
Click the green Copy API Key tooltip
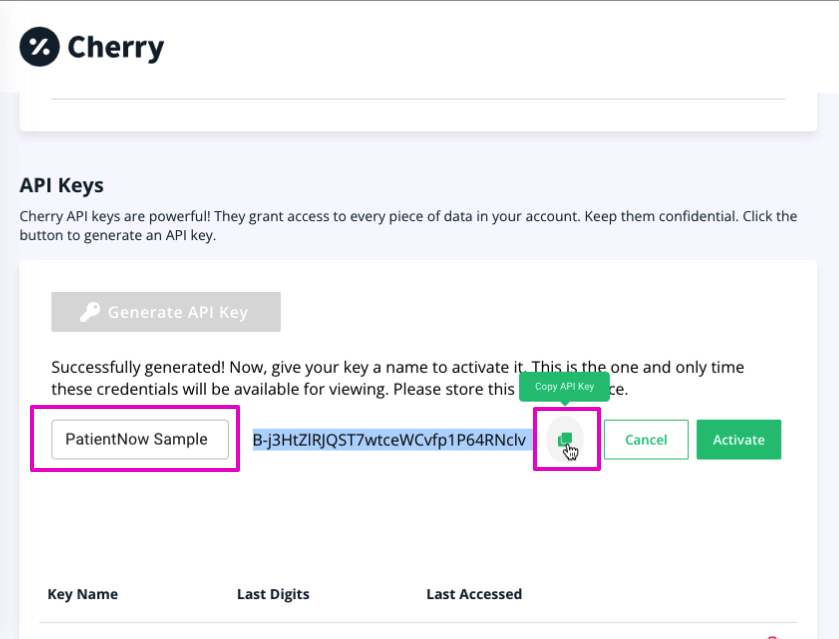tap(564, 386)
